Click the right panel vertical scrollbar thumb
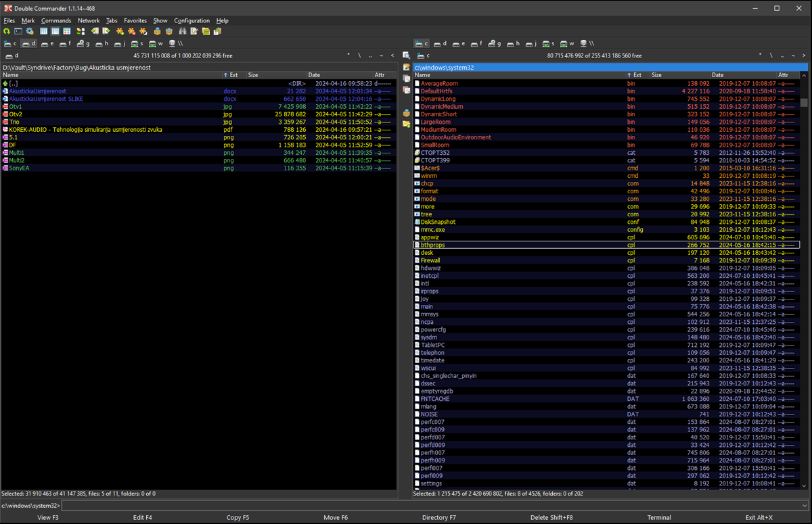The width and height of the screenshot is (812, 524). coord(804,103)
